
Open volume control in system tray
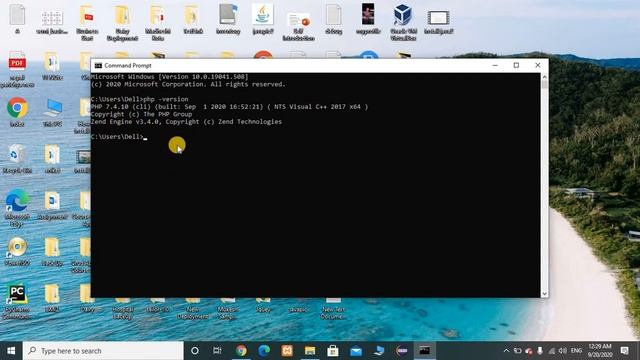[562, 351]
